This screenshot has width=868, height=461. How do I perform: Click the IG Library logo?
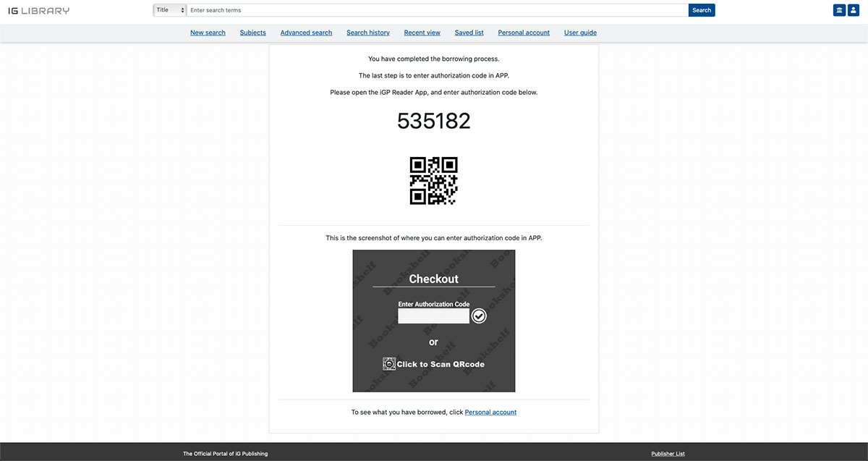(x=39, y=10)
